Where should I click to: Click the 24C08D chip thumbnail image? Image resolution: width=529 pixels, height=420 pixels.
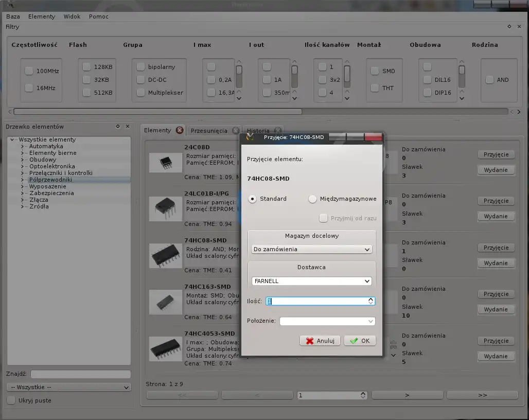tap(166, 163)
